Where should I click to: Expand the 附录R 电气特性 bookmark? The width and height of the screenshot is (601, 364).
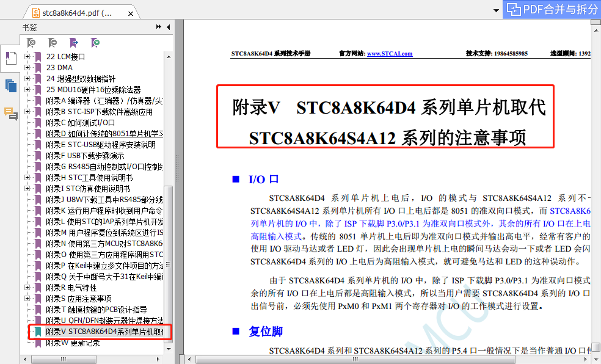[x=27, y=288]
